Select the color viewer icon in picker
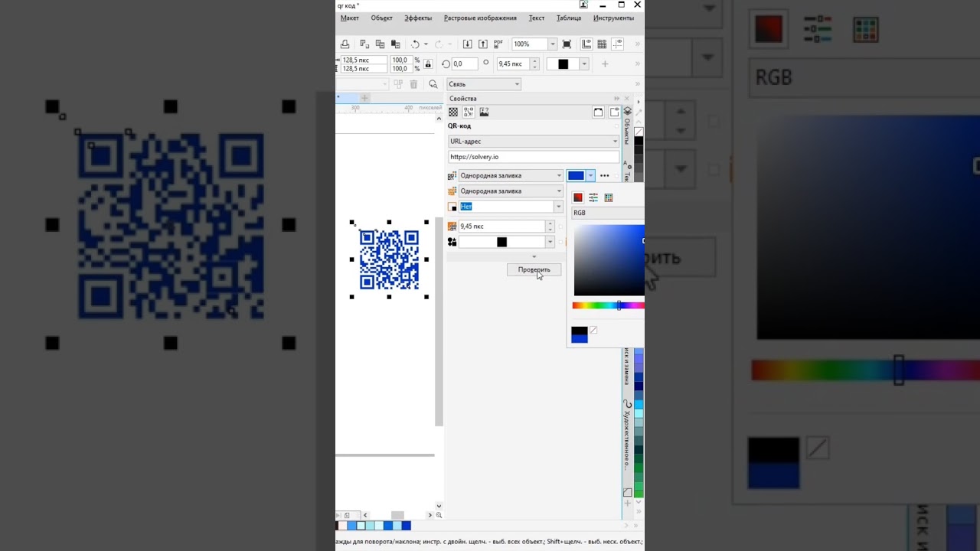 [578, 197]
